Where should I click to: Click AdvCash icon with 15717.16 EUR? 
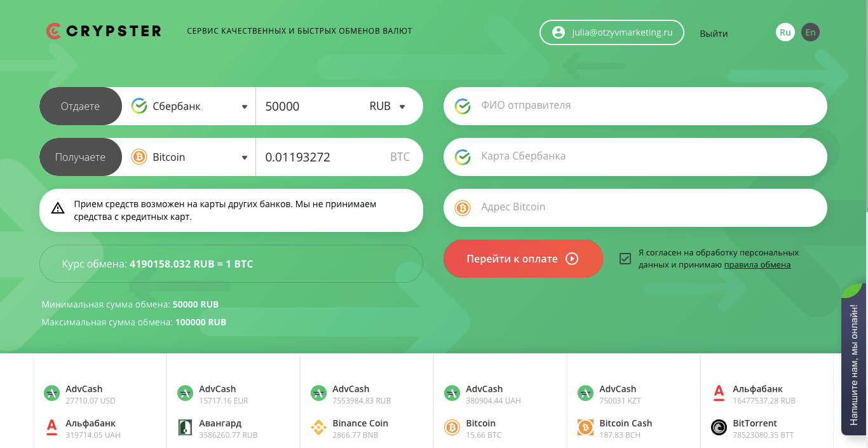pyautogui.click(x=185, y=393)
